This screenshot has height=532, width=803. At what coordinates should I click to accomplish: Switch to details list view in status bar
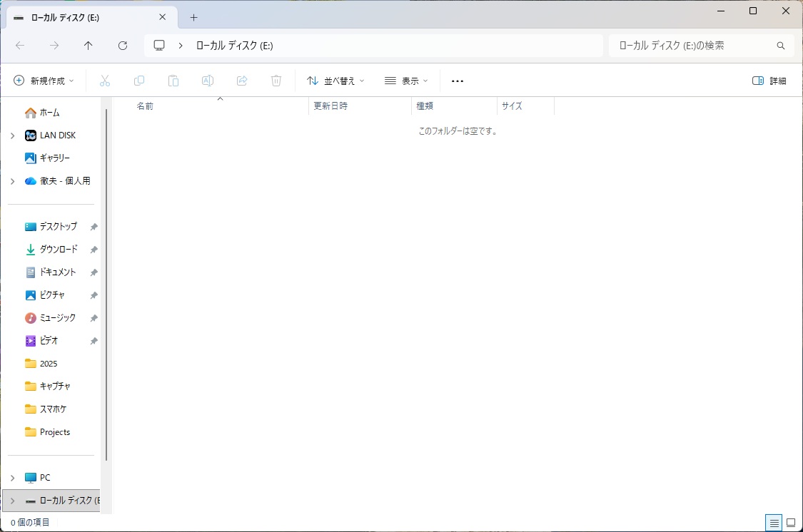pos(773,523)
